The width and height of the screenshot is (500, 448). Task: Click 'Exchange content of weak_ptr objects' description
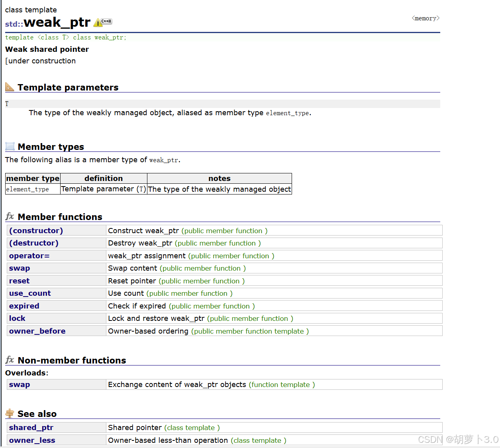[177, 384]
